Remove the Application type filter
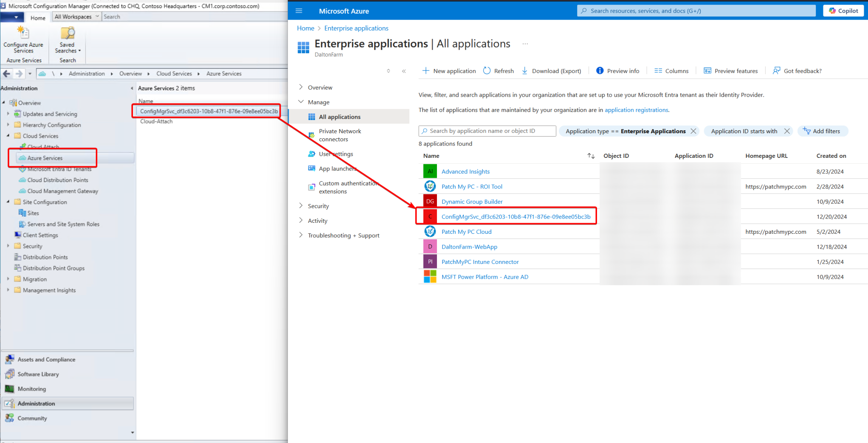The height and width of the screenshot is (443, 868). point(693,131)
